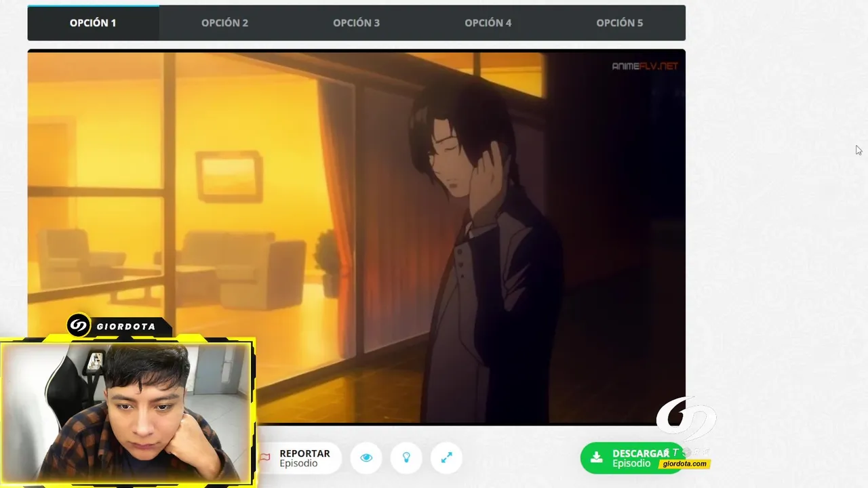The image size is (868, 488).
Task: Mark episode as seen with eye icon
Action: (366, 458)
